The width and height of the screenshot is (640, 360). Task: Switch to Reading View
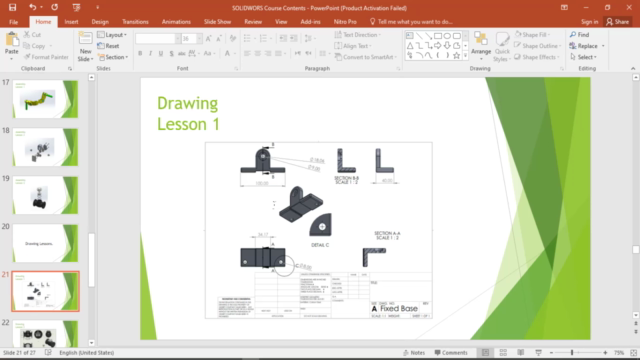tap(520, 352)
